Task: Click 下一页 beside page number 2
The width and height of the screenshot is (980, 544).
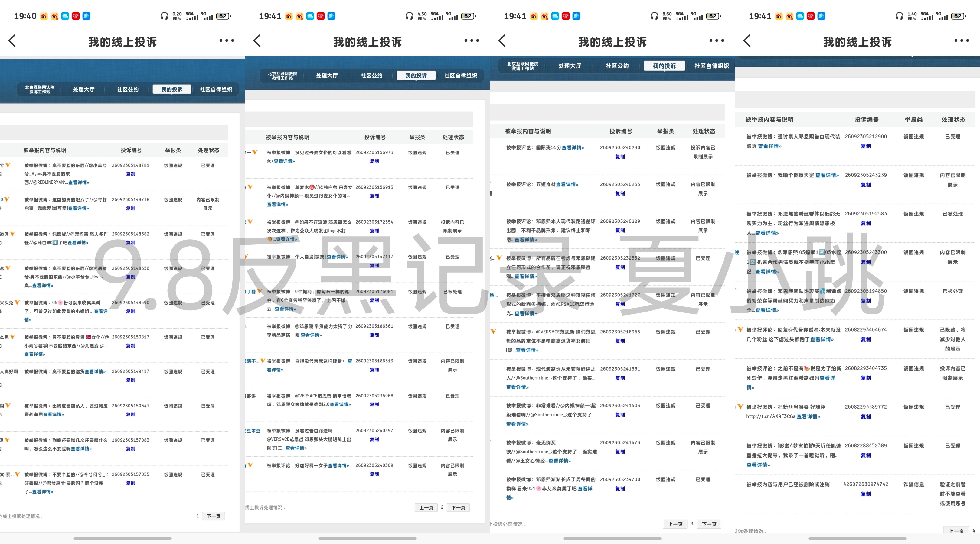Action: click(458, 507)
